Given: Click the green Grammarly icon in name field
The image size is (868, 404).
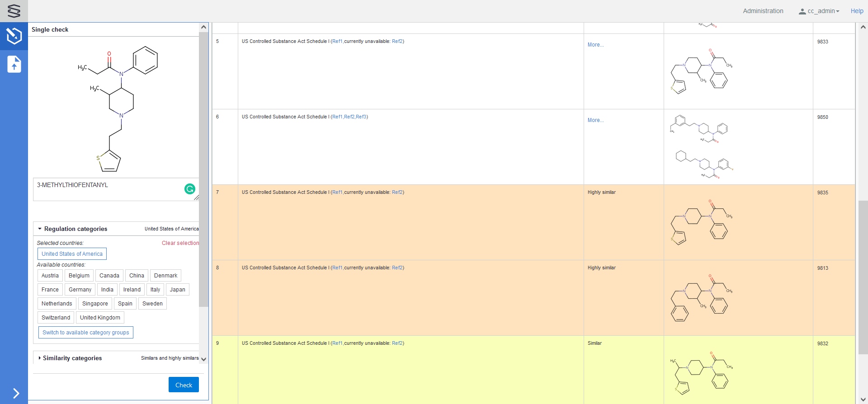Looking at the screenshot, I should [x=190, y=189].
